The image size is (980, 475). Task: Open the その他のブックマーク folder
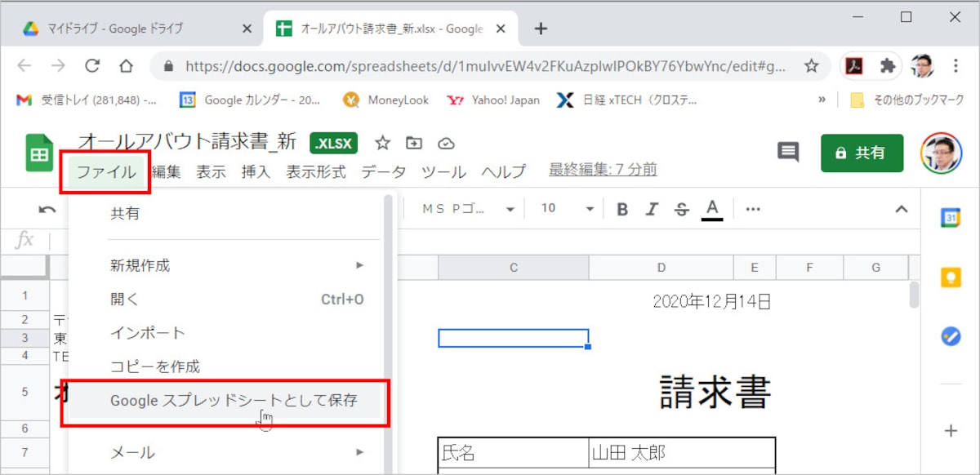908,100
